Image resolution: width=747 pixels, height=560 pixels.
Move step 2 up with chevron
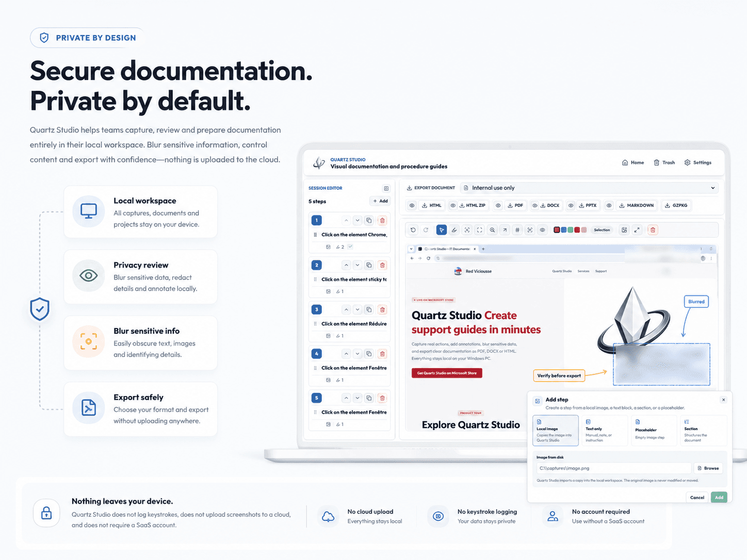point(346,265)
